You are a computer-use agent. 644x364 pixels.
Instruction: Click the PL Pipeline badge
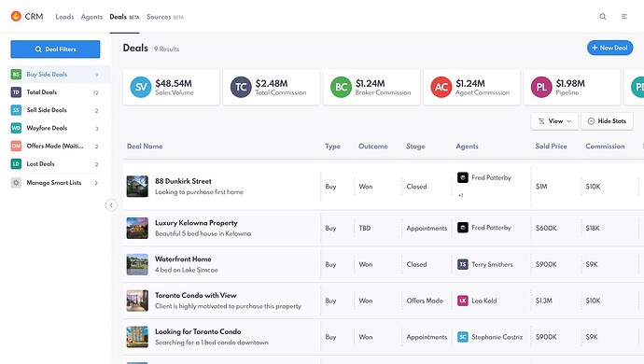pyautogui.click(x=541, y=87)
